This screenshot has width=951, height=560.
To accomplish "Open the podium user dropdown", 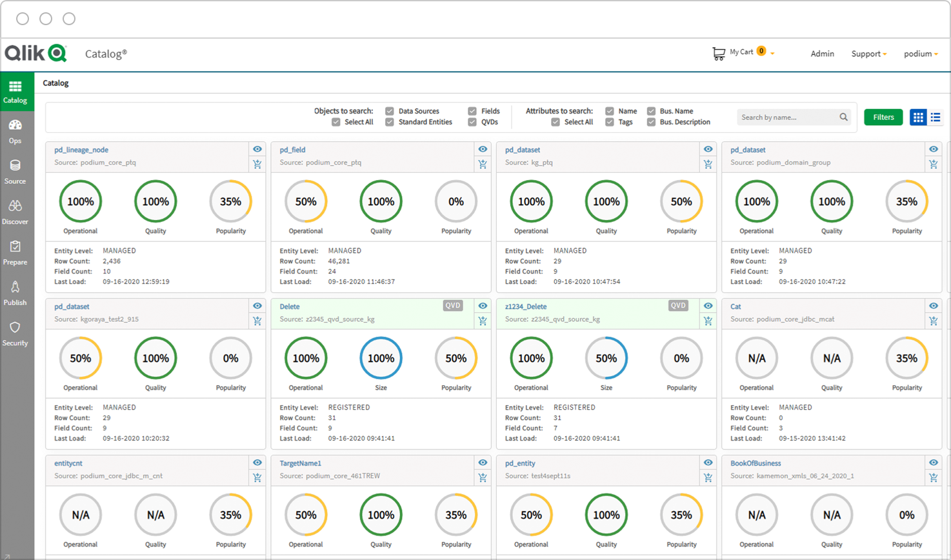I will pyautogui.click(x=921, y=54).
